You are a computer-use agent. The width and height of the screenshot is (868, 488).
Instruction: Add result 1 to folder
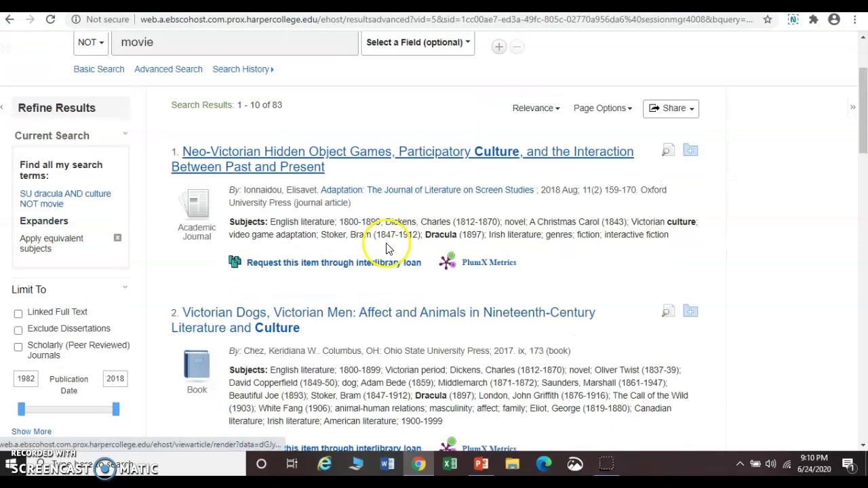(690, 150)
